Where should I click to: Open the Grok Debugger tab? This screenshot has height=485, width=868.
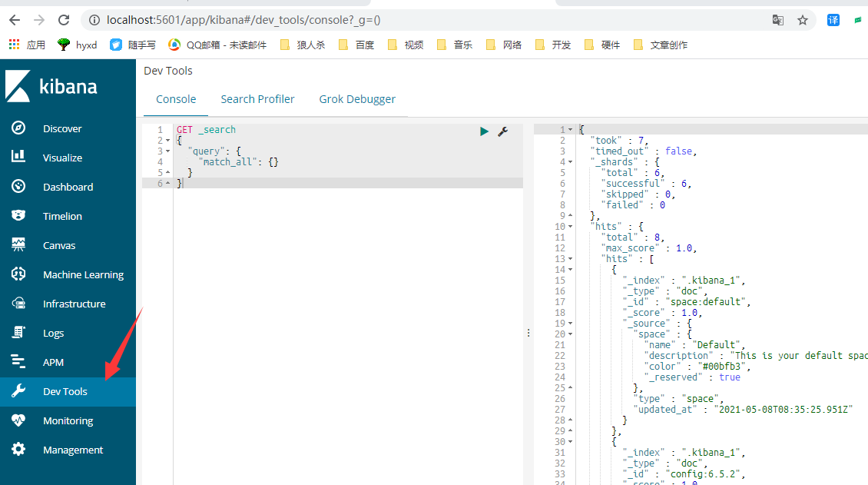[357, 99]
